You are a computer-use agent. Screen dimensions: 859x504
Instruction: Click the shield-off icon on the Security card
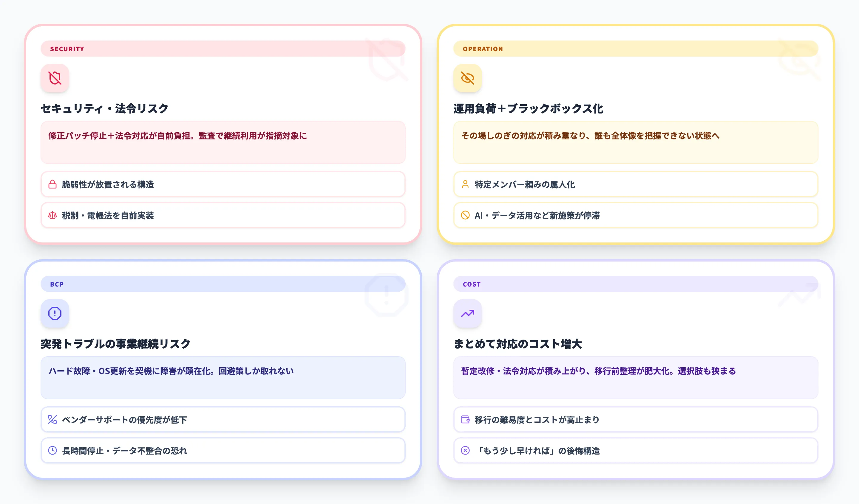point(55,78)
